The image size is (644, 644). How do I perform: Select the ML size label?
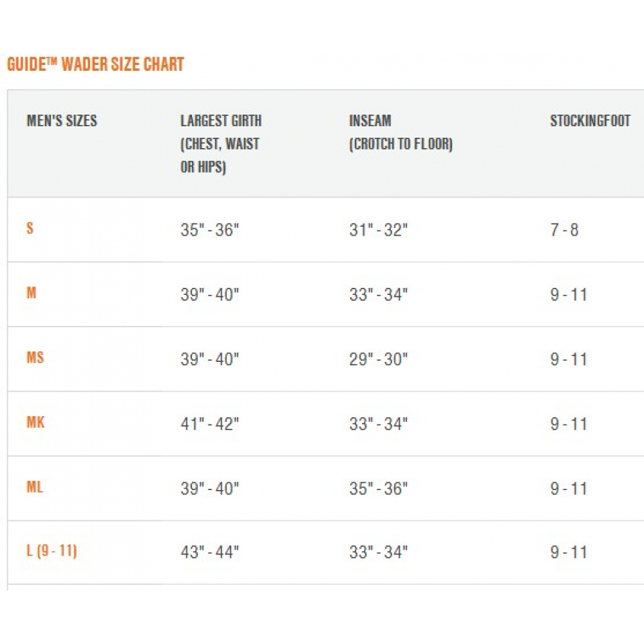click(35, 487)
